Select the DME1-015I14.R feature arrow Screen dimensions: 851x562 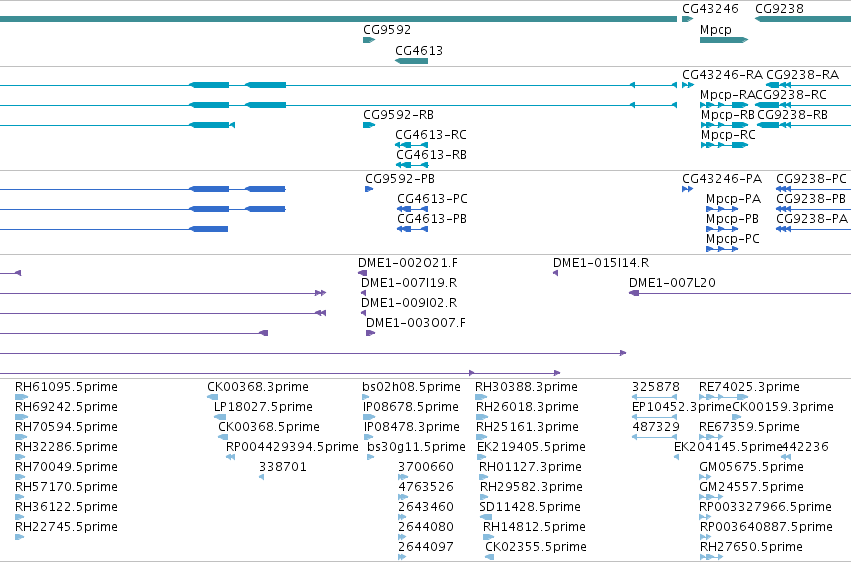click(555, 273)
